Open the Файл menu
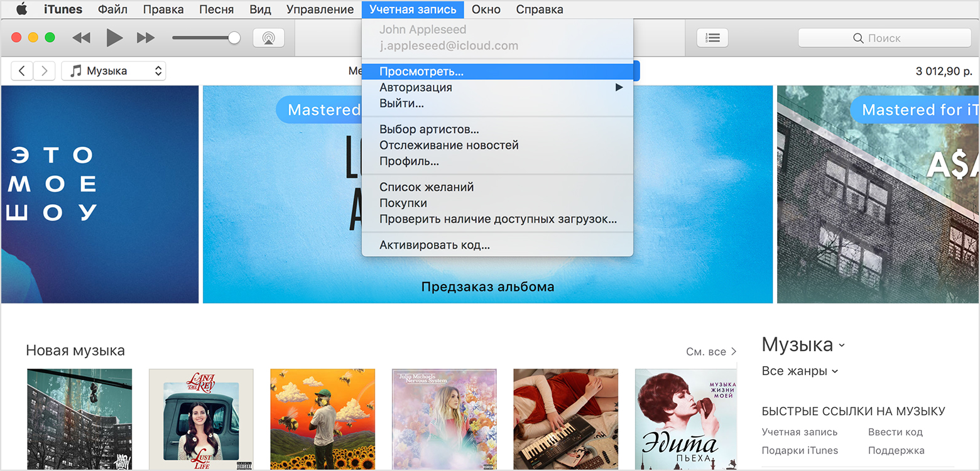 (x=112, y=9)
